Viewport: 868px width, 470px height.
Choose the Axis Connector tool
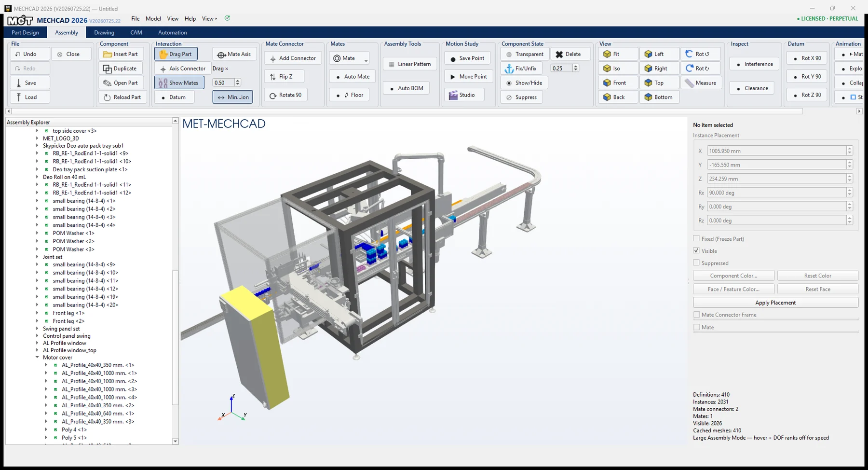[183, 69]
